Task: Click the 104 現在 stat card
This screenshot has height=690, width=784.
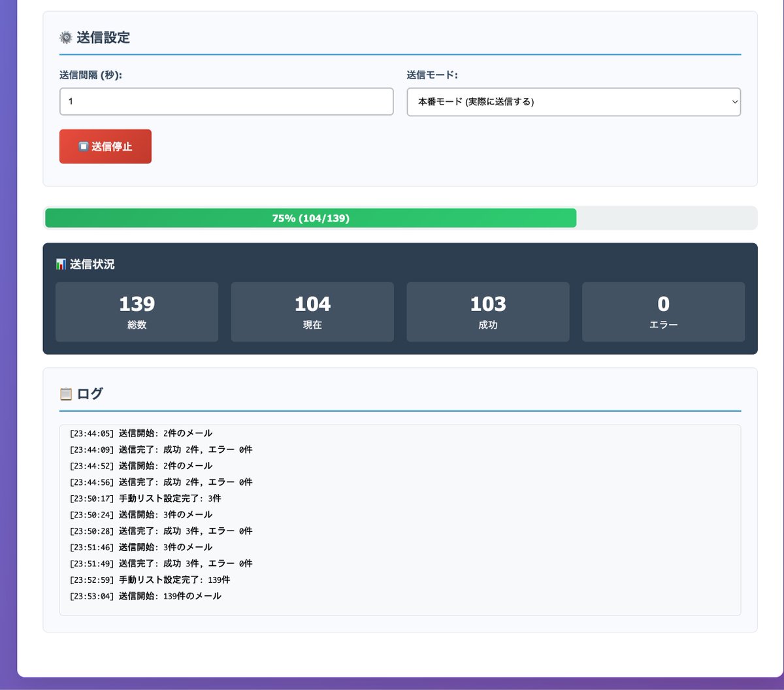Action: tap(312, 312)
